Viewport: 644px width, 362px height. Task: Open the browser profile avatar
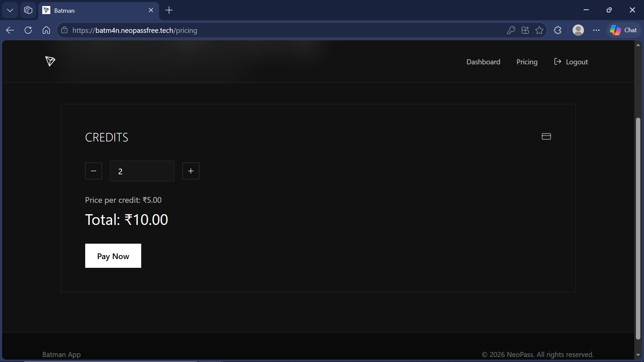point(579,30)
